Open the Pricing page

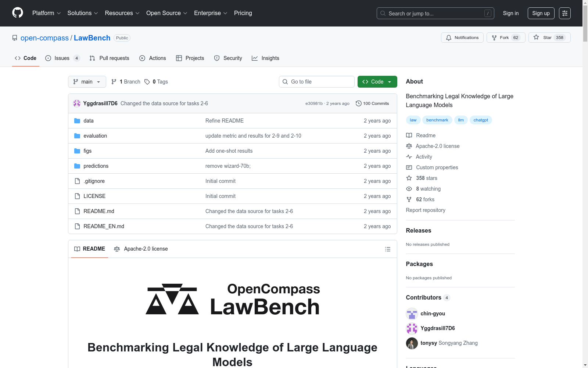click(243, 13)
